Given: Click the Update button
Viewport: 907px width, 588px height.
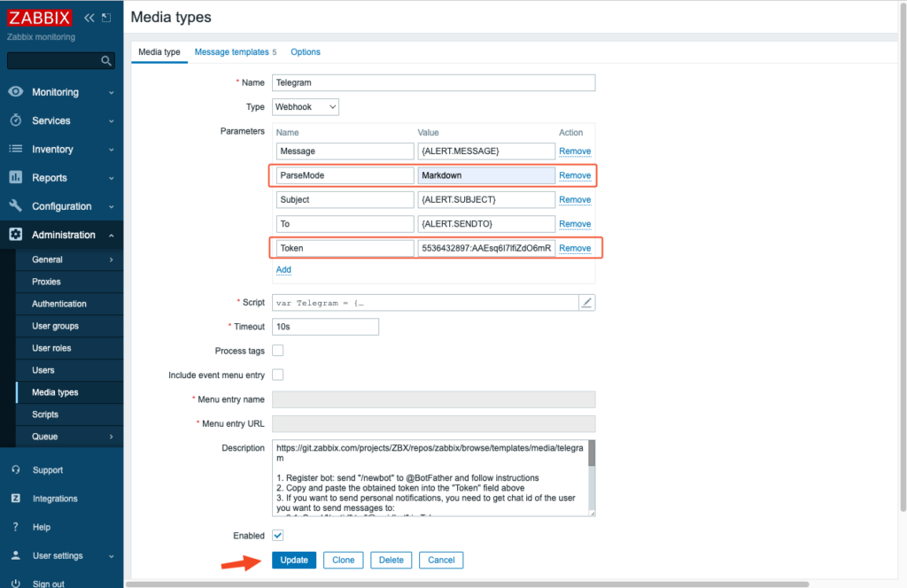Looking at the screenshot, I should point(294,560).
